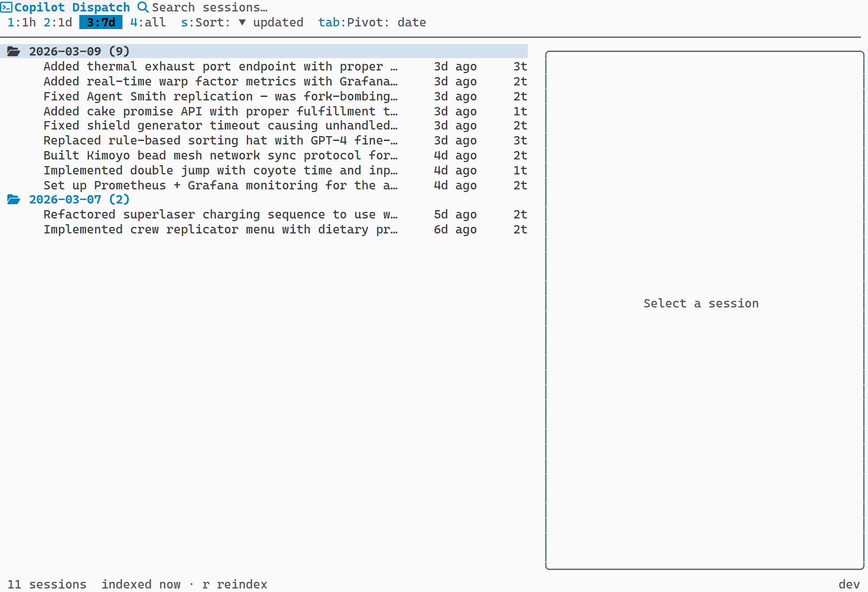Image resolution: width=868 pixels, height=592 pixels.
Task: Toggle the 2026-03-07 (2) group header
Action: pyautogui.click(x=79, y=200)
